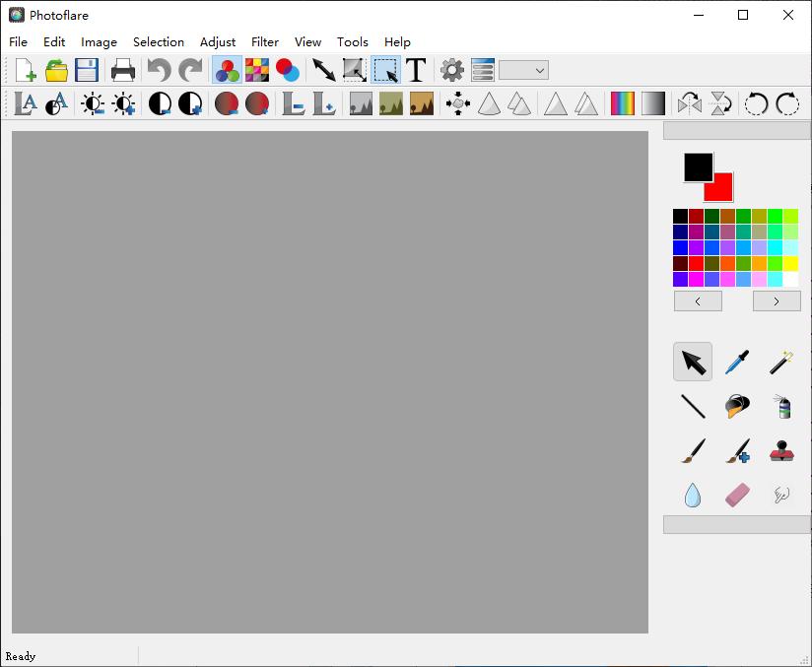The image size is (812, 667).
Task: Choose the Paint Bucket fill tool
Action: pyautogui.click(x=736, y=406)
